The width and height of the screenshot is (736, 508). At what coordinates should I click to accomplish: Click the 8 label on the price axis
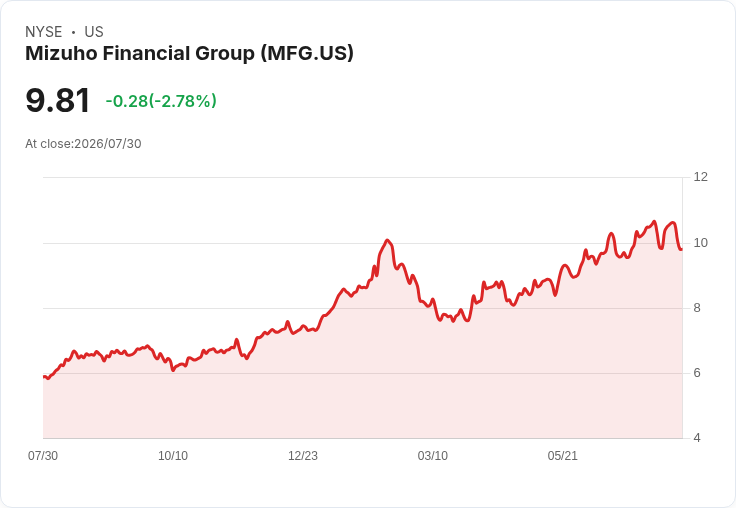point(697,308)
